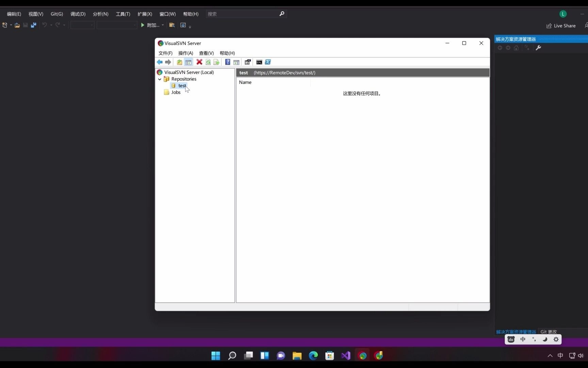This screenshot has width=588, height=368.
Task: Open the 文件(F) menu in VisualSVN Server
Action: (165, 53)
